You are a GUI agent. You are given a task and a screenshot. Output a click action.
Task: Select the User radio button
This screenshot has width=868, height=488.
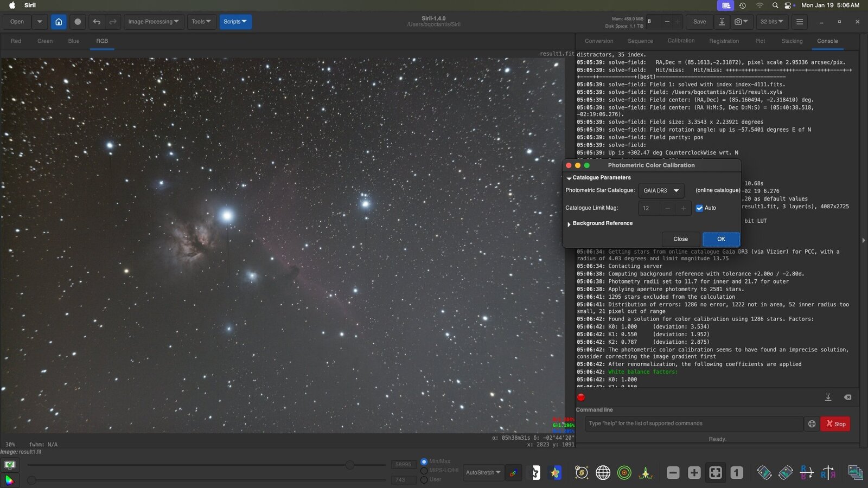coord(424,479)
